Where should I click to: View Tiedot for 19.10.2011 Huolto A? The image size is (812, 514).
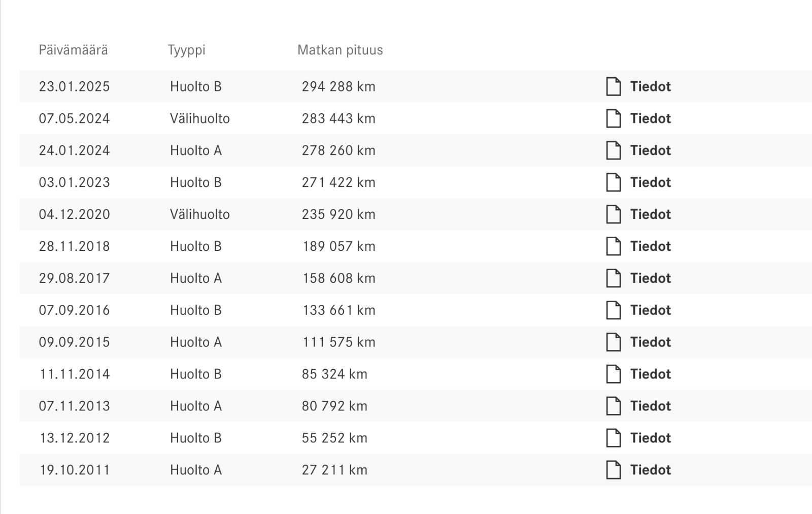pyautogui.click(x=650, y=470)
